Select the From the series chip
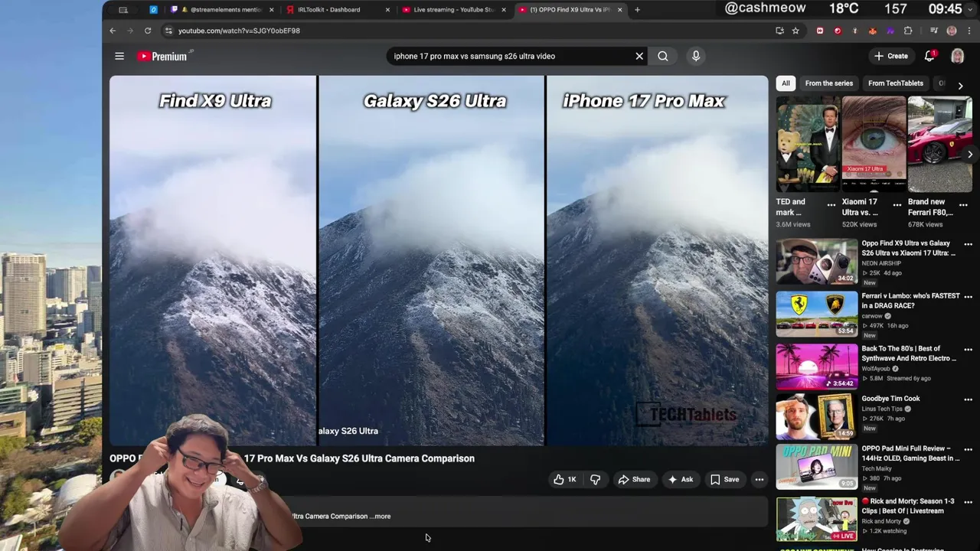The image size is (980, 551). coord(828,83)
